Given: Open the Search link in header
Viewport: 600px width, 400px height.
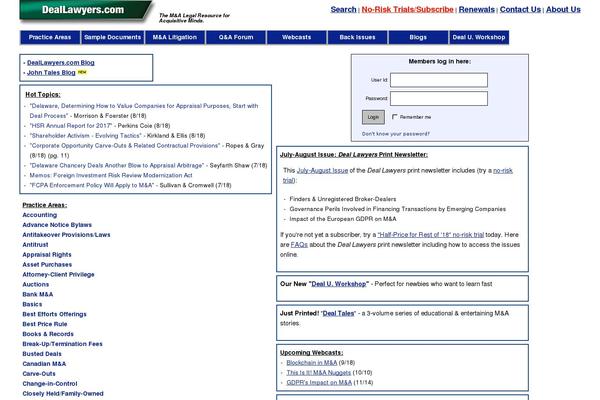Looking at the screenshot, I should pos(343,10).
